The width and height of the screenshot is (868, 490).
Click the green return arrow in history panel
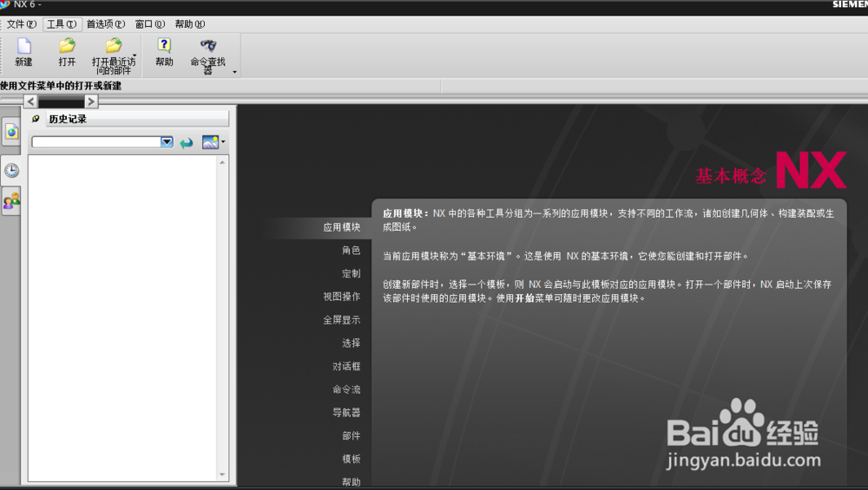(186, 143)
